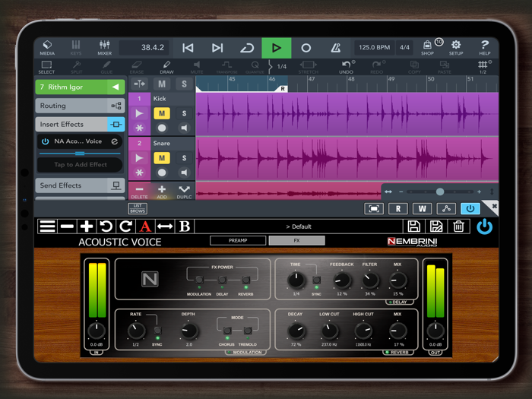The width and height of the screenshot is (532, 399).
Task: Delete preset with the trash icon
Action: coord(458,226)
